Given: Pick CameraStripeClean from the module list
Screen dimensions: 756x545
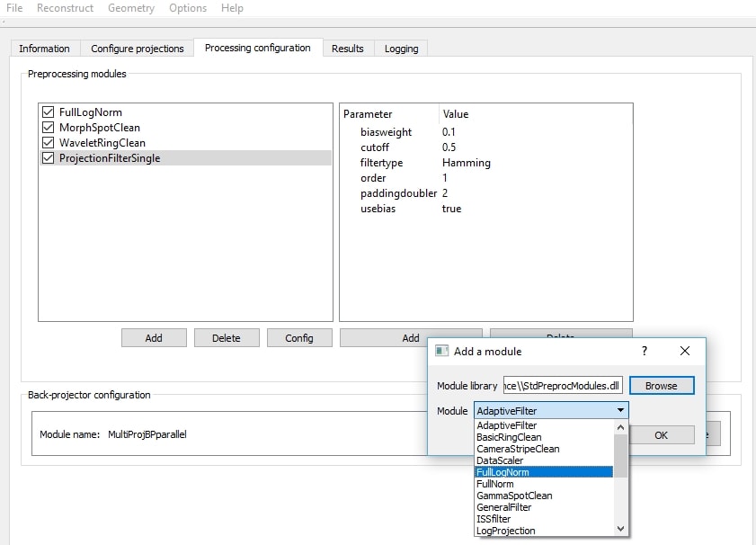Looking at the screenshot, I should coord(545,449).
